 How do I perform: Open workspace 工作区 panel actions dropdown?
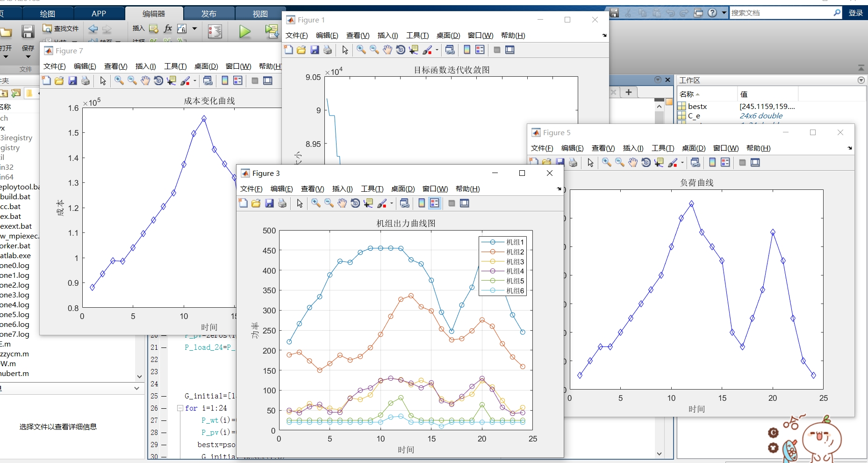[x=861, y=80]
